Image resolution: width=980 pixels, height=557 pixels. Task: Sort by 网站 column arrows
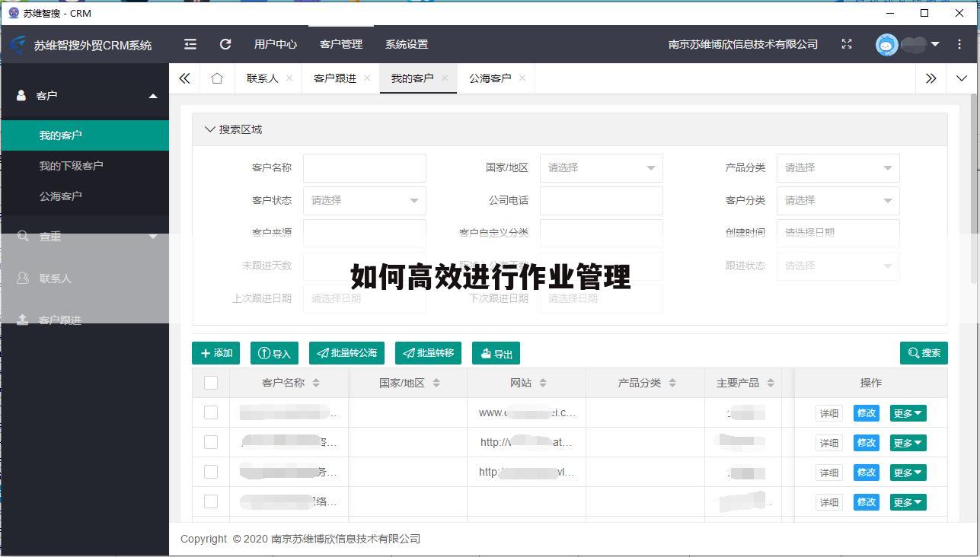click(x=543, y=383)
